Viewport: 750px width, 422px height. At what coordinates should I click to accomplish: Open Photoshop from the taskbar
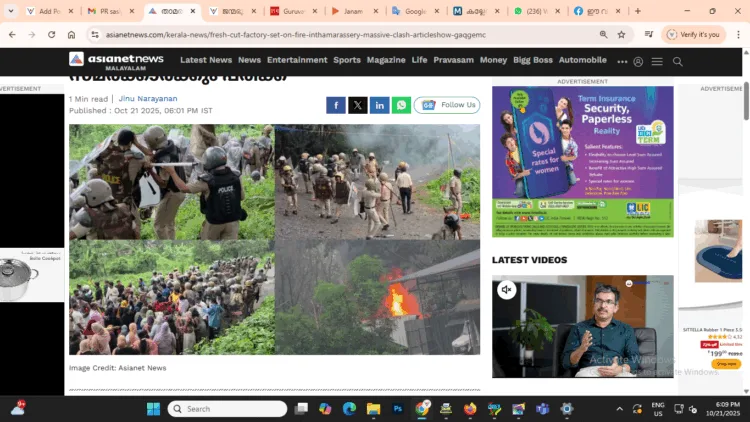pos(397,409)
